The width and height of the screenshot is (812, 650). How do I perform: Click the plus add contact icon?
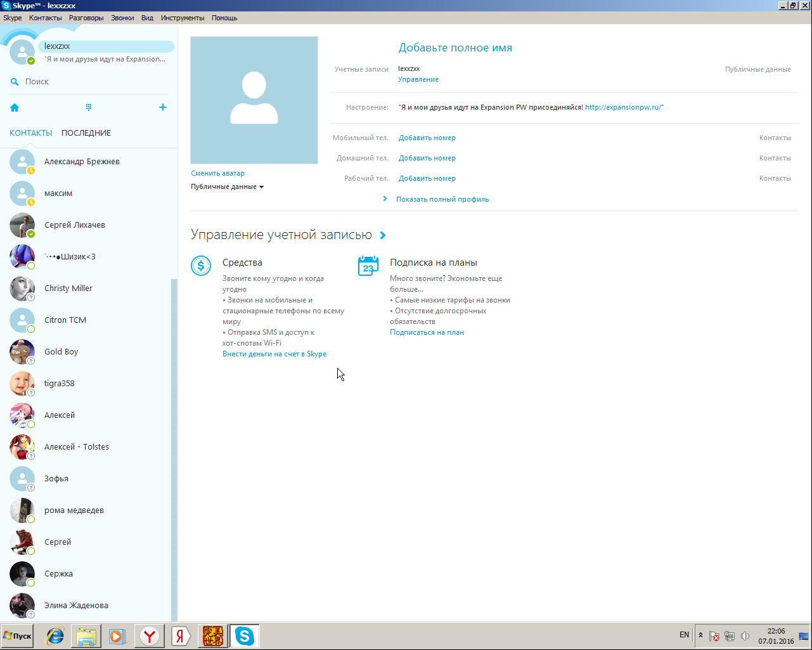click(x=163, y=107)
